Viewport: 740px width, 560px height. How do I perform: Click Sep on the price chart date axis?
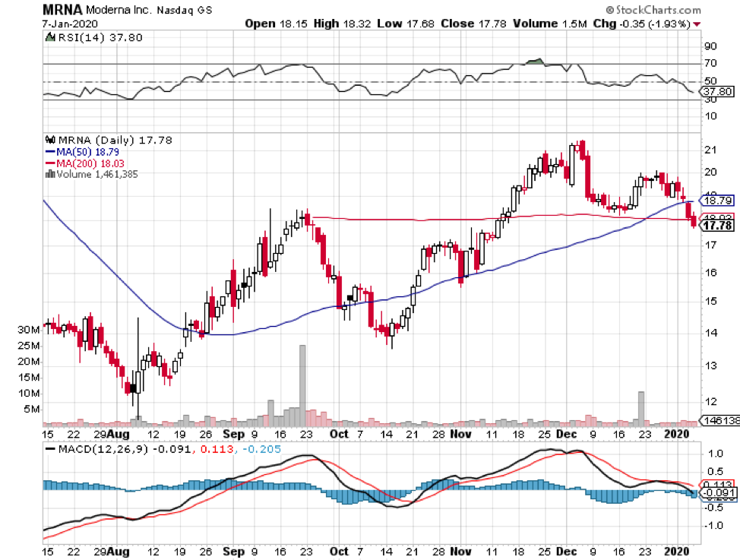click(233, 434)
